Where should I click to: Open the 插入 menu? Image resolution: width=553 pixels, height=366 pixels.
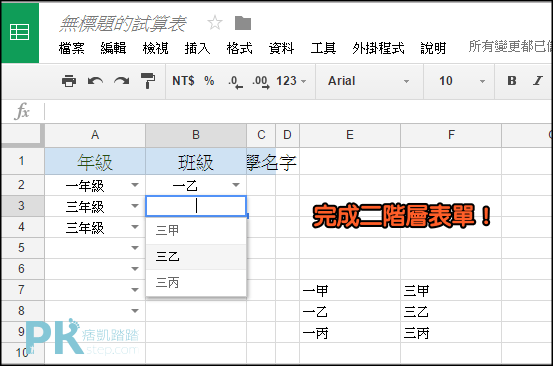click(x=198, y=48)
